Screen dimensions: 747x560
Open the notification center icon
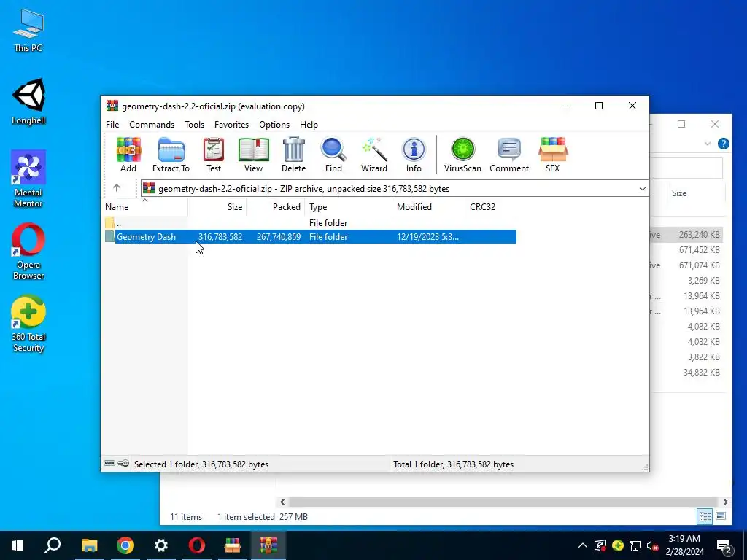[724, 545]
